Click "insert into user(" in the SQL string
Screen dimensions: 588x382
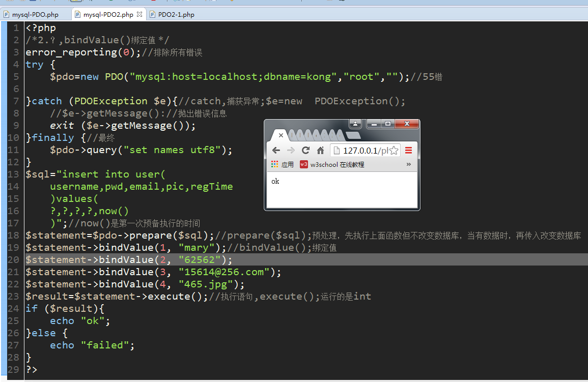coord(114,174)
